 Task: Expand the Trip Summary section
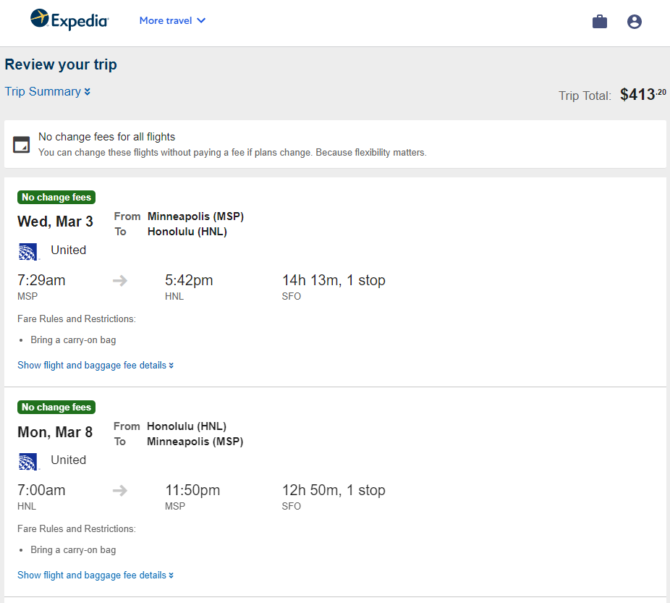pos(47,92)
